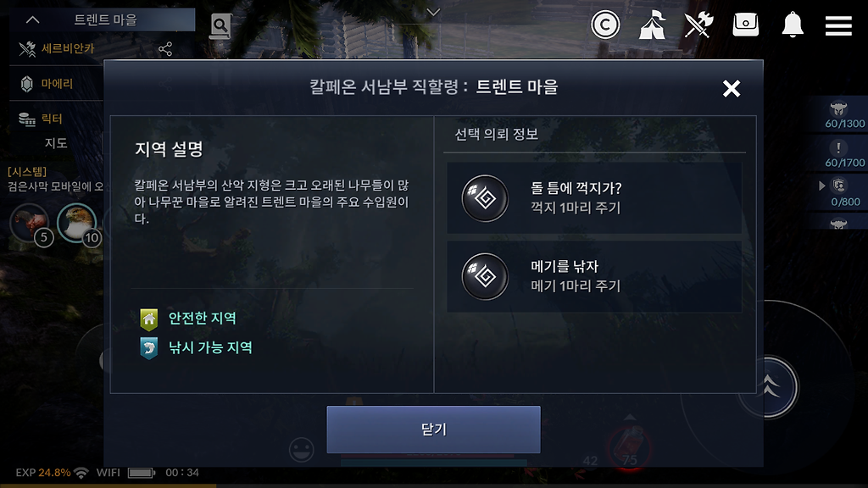Open the inventory bag icon
This screenshot has width=868, height=488.
click(x=745, y=25)
